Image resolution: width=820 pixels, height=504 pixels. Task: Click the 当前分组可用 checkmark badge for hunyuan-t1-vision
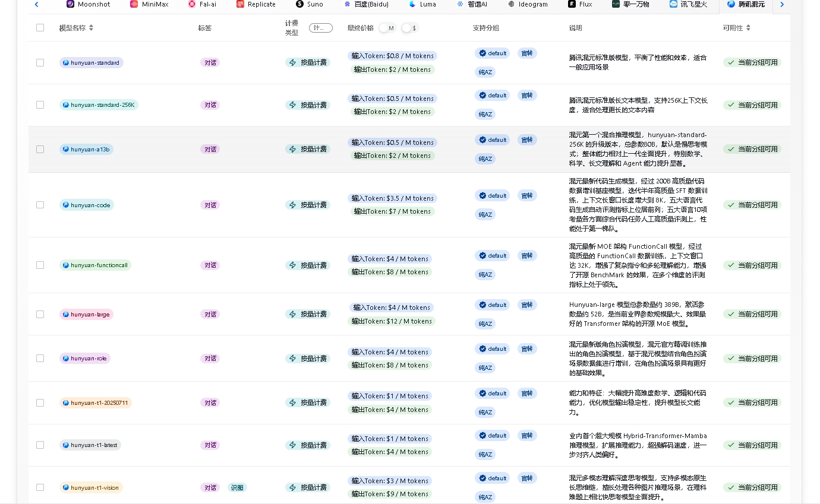(x=752, y=487)
